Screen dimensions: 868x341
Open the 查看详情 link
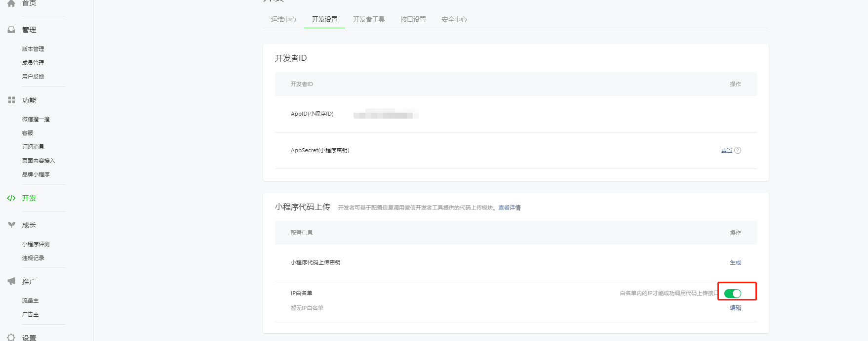(x=509, y=208)
